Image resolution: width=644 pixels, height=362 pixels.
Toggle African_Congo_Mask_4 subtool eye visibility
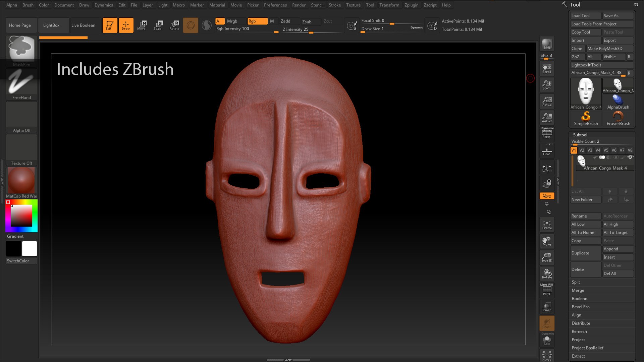[x=630, y=157]
